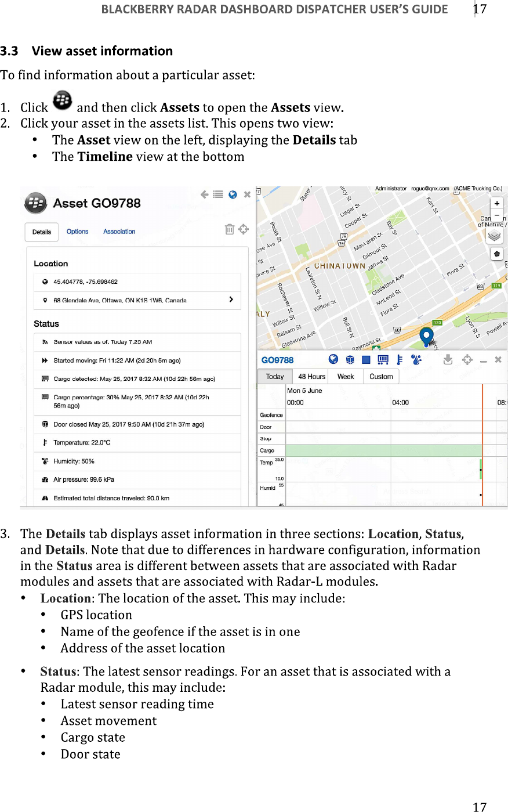Select the 48 Hours timeline range tab
This screenshot has width=508, height=812.
(312, 377)
